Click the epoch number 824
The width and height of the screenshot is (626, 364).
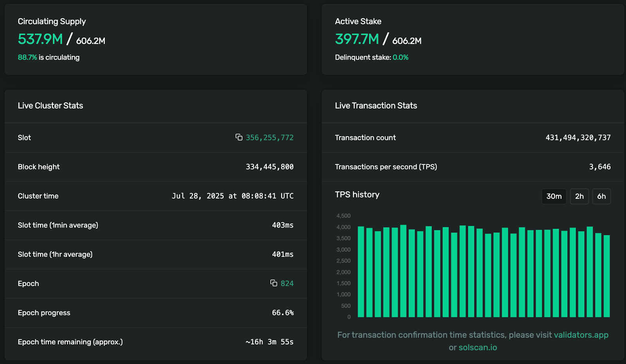288,283
